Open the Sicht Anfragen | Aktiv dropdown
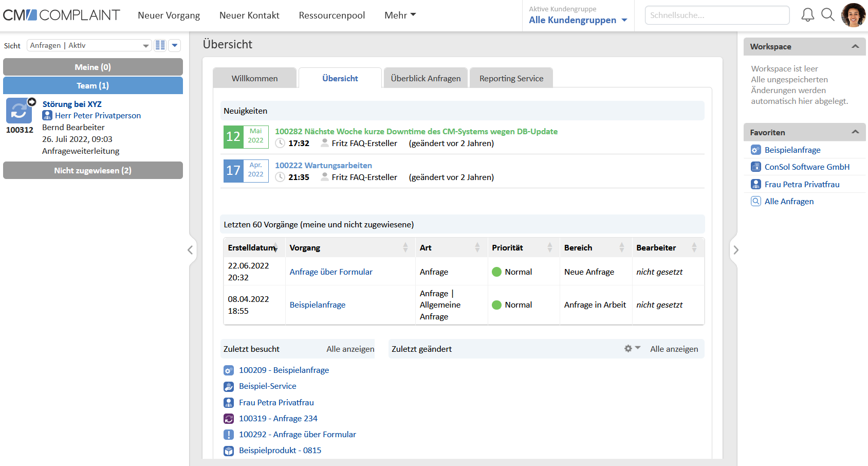The height and width of the screenshot is (466, 868). point(89,45)
